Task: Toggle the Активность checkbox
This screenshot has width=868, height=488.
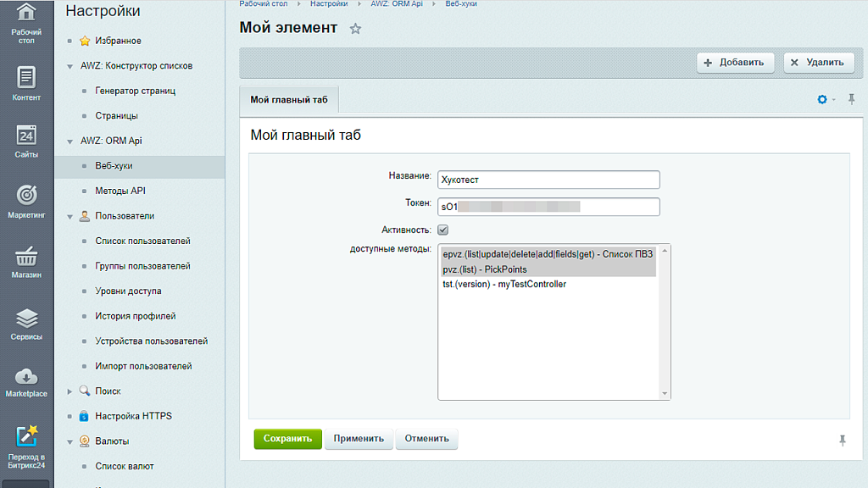Action: (x=442, y=229)
